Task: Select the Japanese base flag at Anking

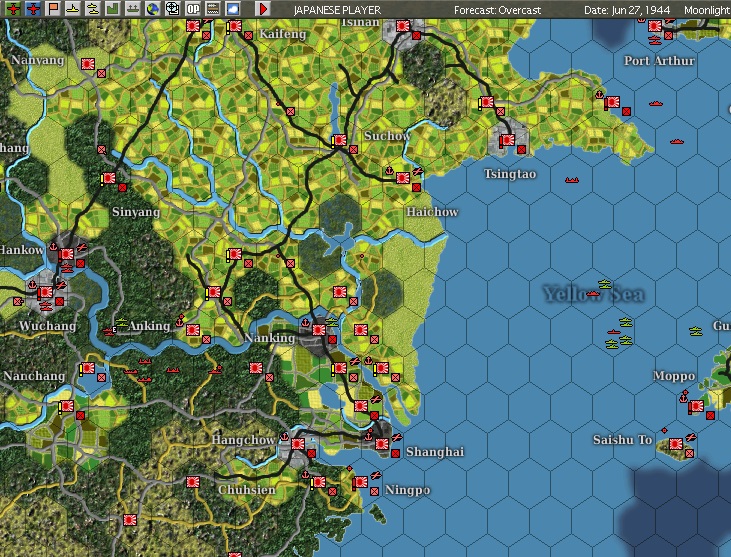Action: tap(193, 330)
